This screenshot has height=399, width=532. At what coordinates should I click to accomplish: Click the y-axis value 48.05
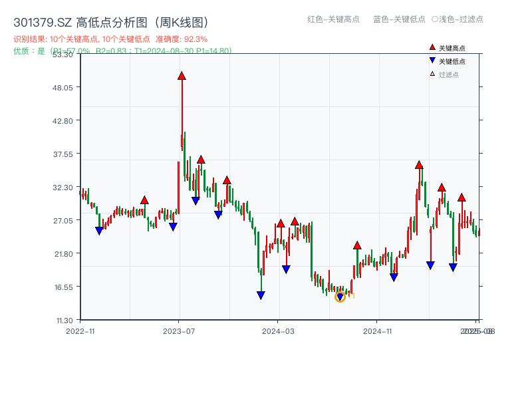[63, 88]
